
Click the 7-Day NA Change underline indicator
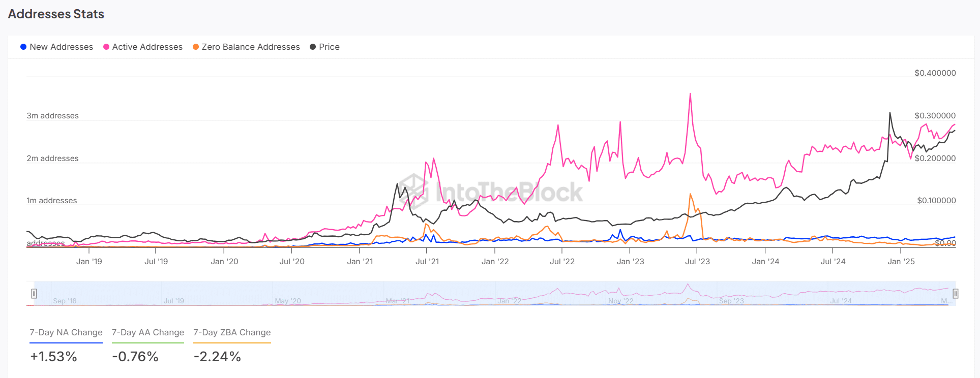coord(66,342)
